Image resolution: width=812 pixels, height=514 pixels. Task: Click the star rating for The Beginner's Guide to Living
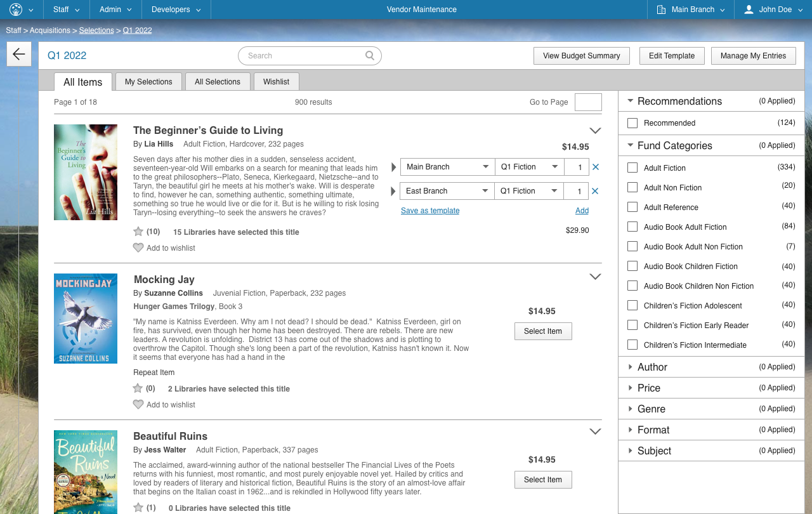tap(138, 232)
